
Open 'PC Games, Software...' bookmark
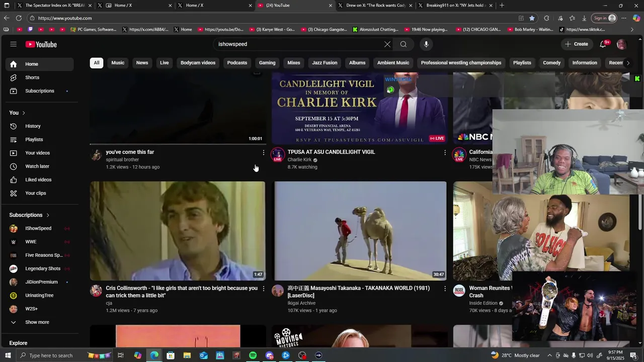[x=93, y=30]
